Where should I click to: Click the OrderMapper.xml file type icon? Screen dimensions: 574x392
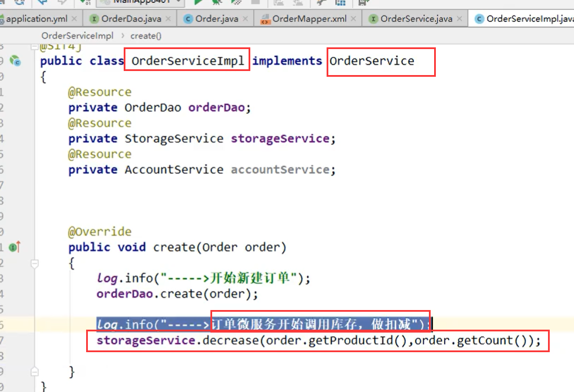265,19
